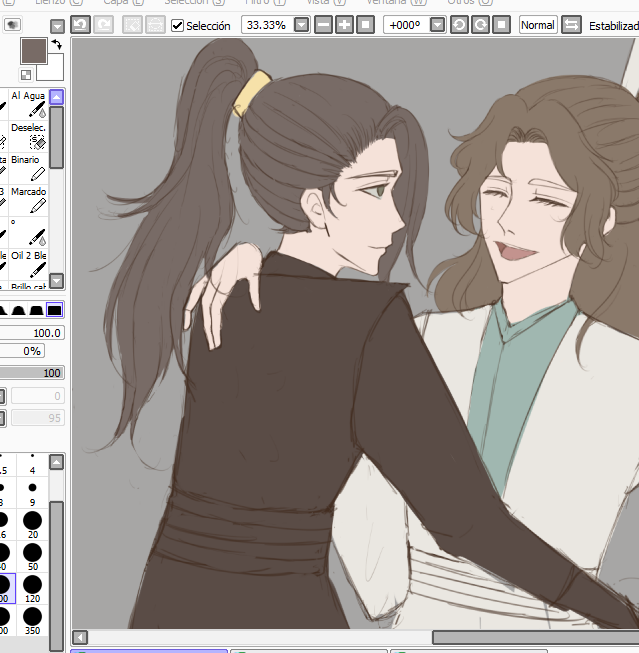Click the brush size list scrollbar thumb
The image size is (639, 653).
click(57, 577)
